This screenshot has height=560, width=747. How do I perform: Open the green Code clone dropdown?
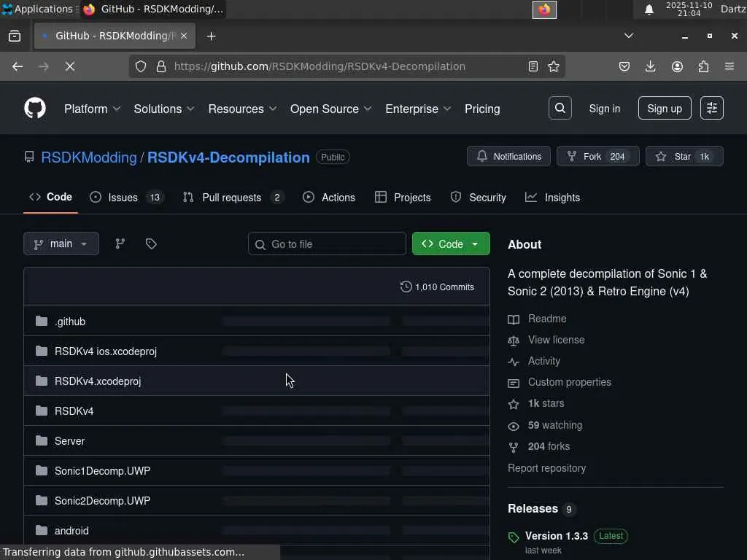click(451, 244)
